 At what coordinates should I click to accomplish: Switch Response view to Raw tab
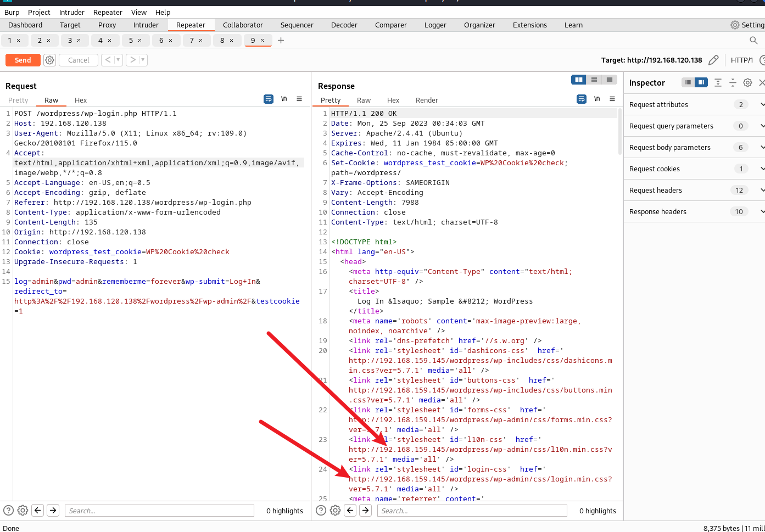point(364,100)
